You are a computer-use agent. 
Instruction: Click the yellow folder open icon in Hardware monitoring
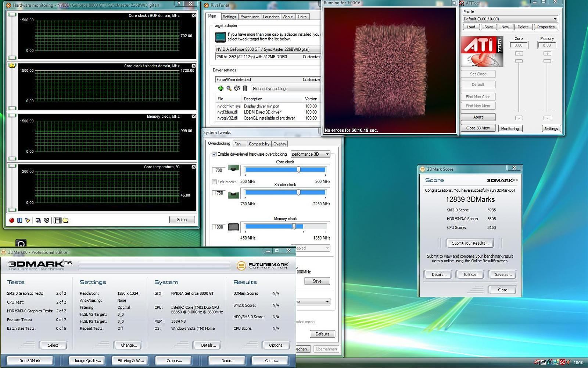point(65,220)
